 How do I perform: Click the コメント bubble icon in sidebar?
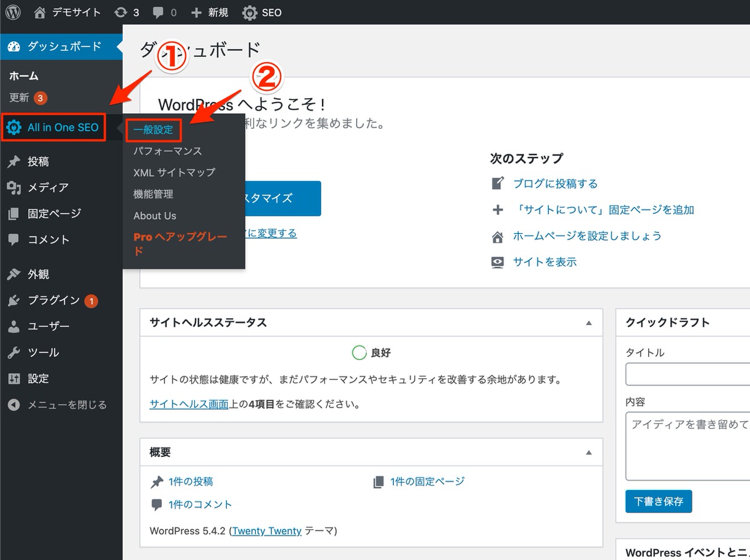click(14, 240)
